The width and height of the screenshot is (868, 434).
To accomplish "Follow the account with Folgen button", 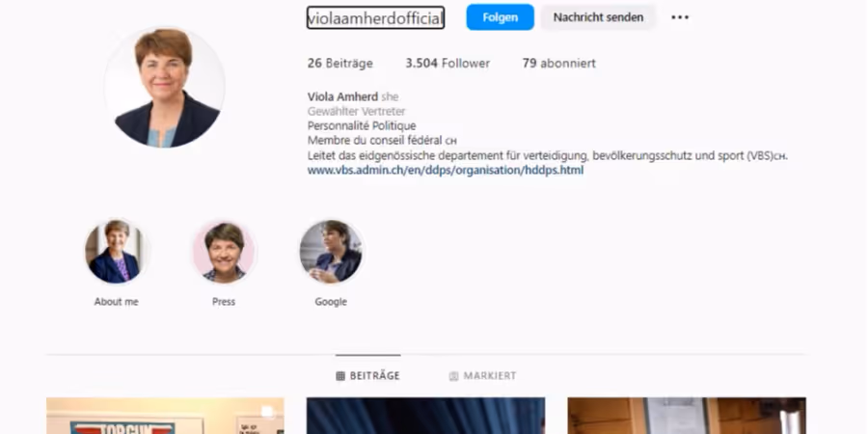I will (500, 17).
